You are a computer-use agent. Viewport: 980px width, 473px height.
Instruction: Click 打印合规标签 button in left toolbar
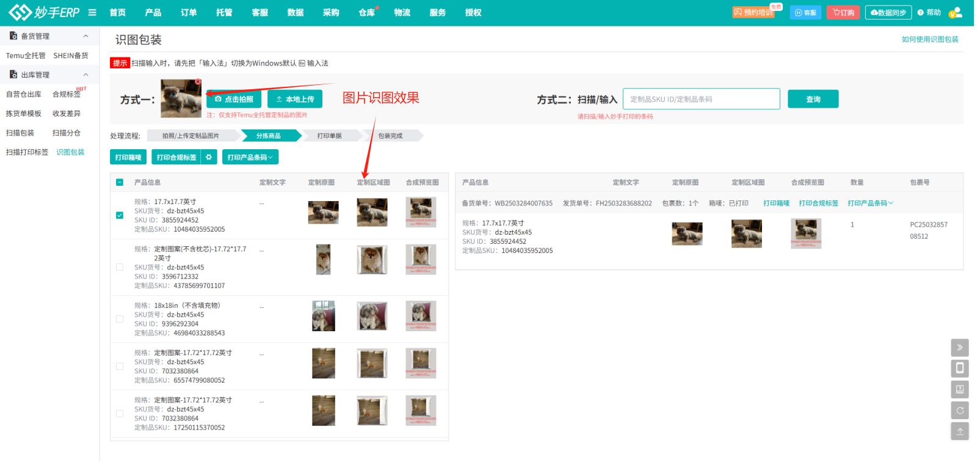point(176,157)
